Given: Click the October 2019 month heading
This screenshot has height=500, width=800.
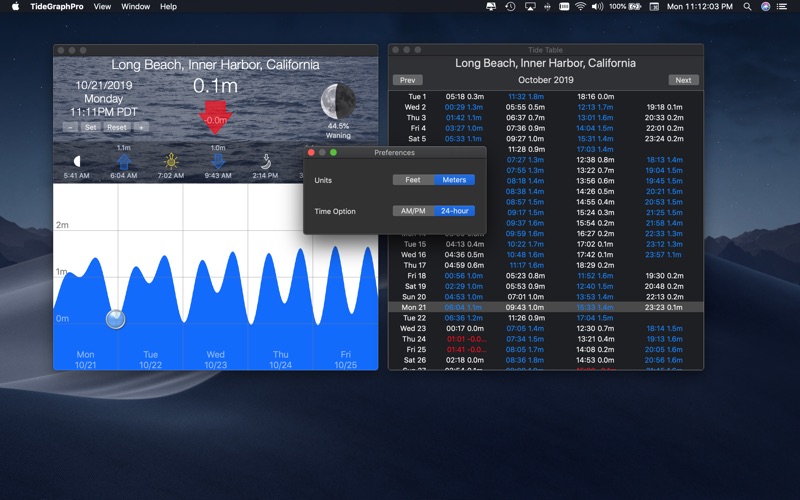Looking at the screenshot, I should [545, 80].
